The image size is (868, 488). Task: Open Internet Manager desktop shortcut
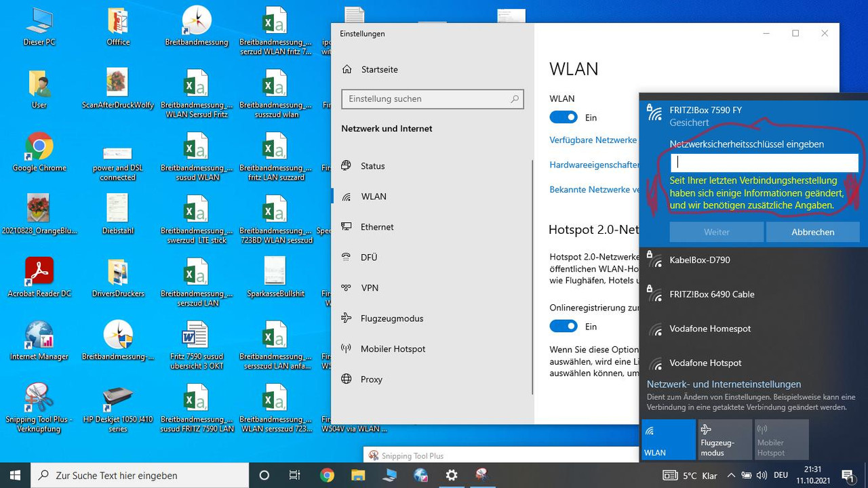tap(39, 341)
